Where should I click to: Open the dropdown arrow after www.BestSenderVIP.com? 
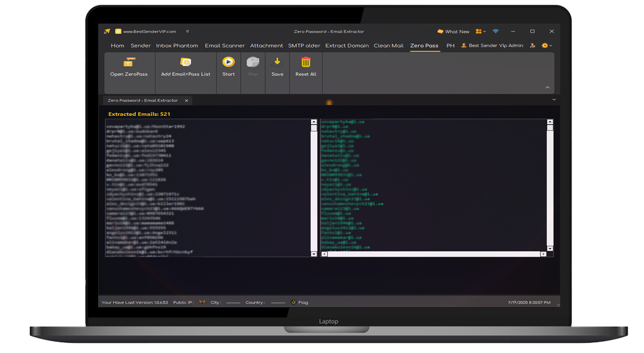(x=187, y=31)
